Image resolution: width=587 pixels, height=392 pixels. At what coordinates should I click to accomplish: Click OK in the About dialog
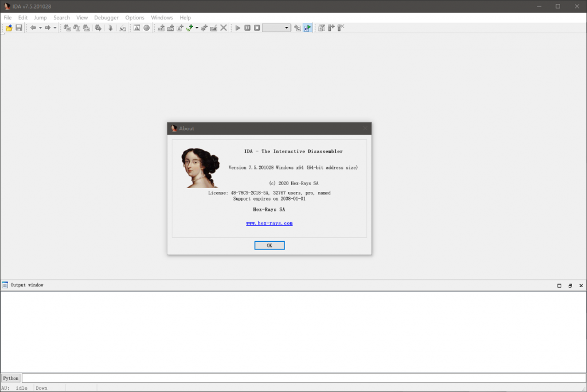point(269,245)
